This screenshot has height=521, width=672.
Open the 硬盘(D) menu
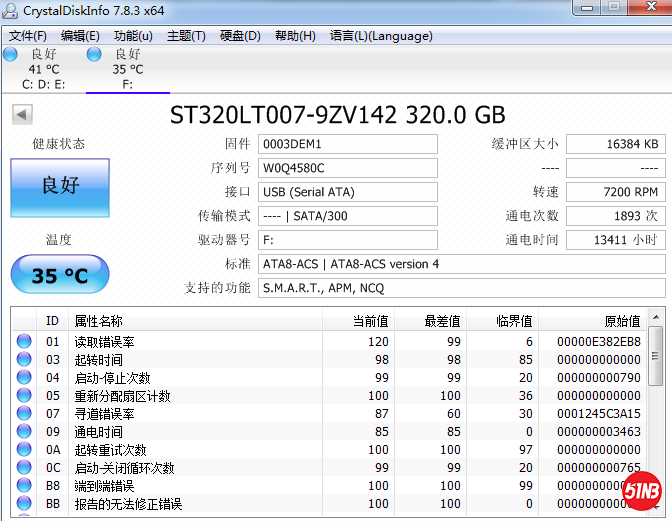(x=240, y=36)
